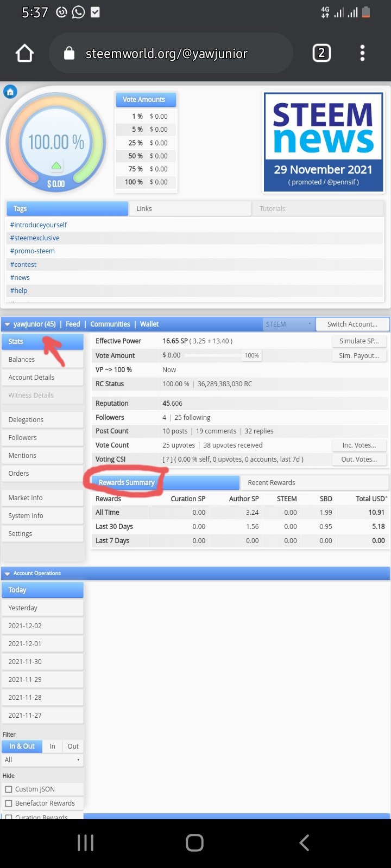Open the Wallet link
391x868 pixels.
pyautogui.click(x=149, y=324)
